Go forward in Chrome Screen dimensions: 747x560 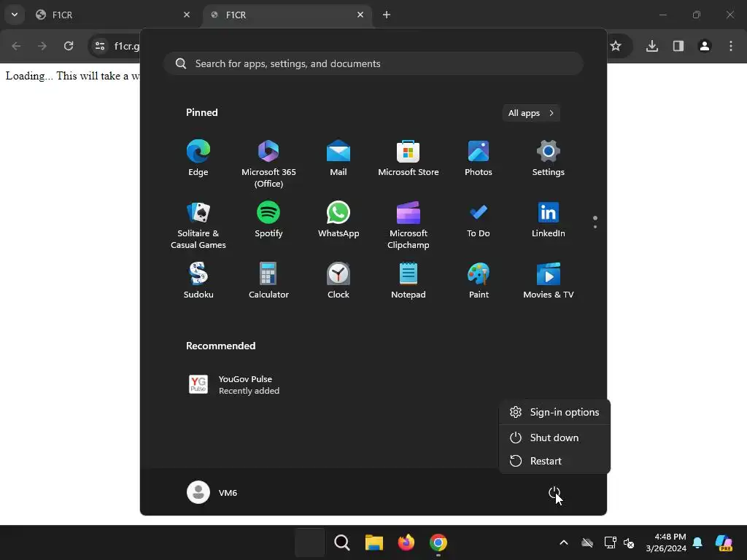tap(42, 46)
